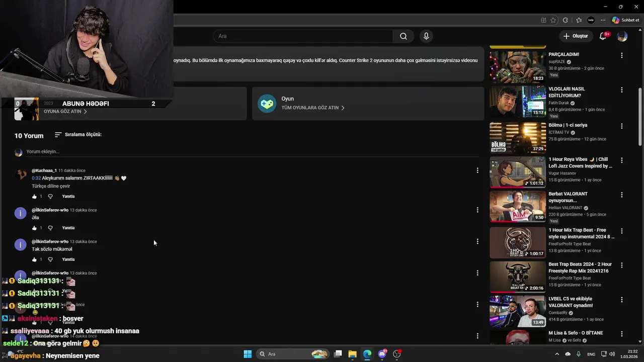Open browser extensions puzzle icon
The image size is (644, 362).
[566, 20]
